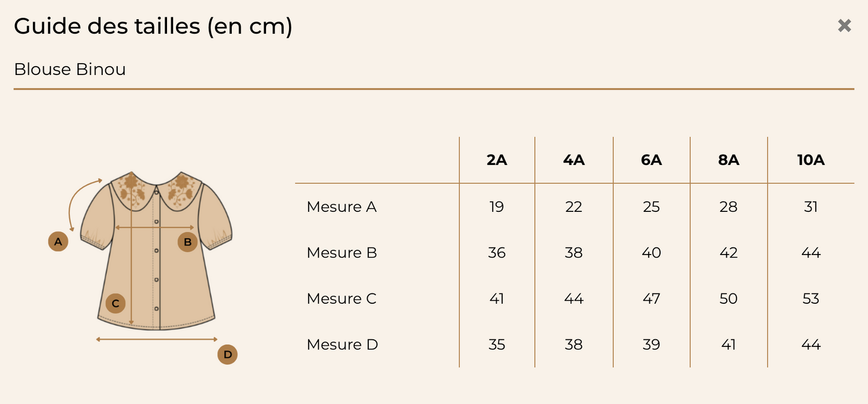Click the Mesure C value for 6A
868x404 pixels.
tap(651, 299)
